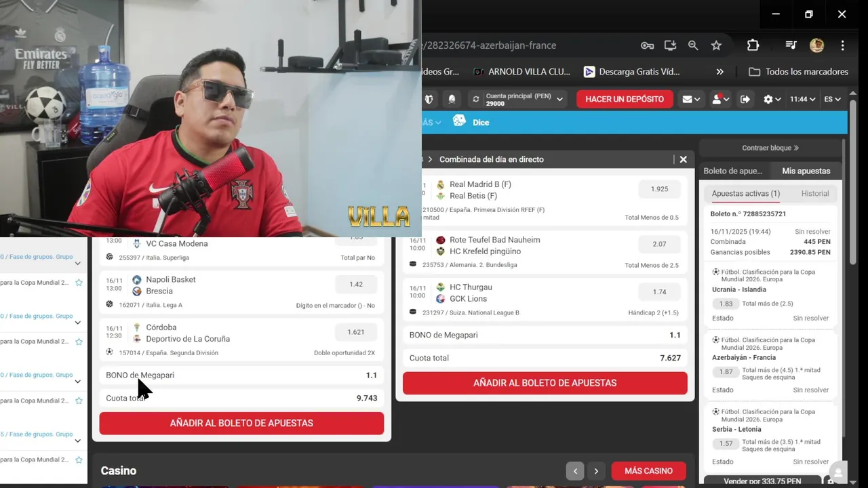Open the browser zoom magnifier icon

click(x=693, y=45)
